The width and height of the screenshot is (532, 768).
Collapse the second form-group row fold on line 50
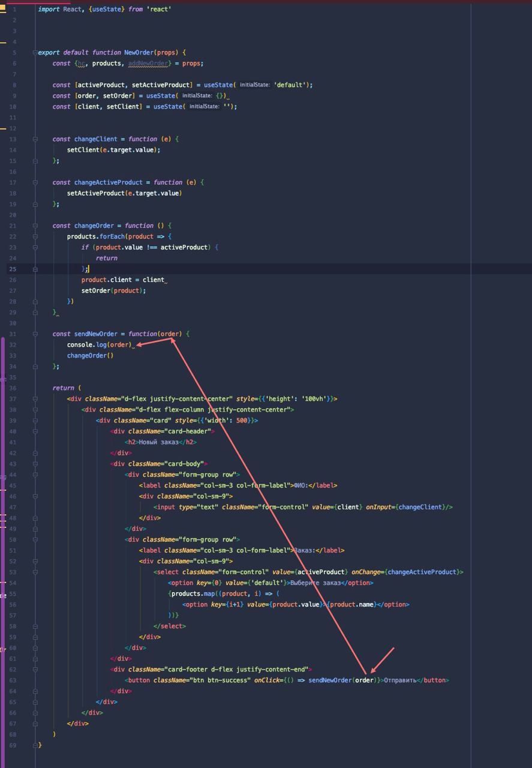click(x=35, y=539)
